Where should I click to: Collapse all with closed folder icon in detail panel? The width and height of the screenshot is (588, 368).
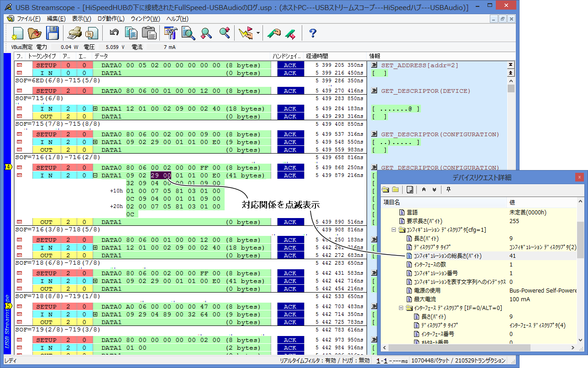pos(395,190)
